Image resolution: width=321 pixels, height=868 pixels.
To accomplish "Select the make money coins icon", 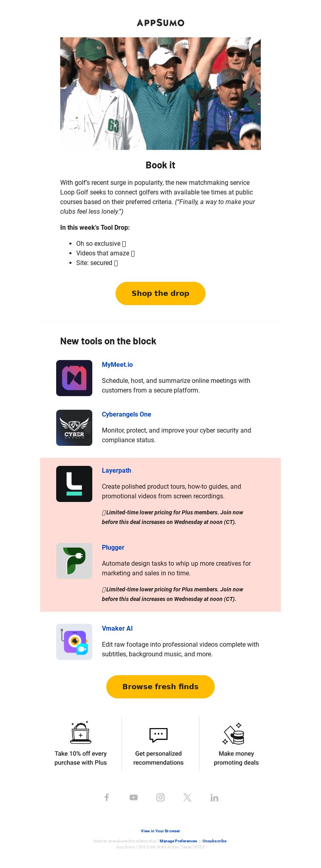I will pyautogui.click(x=234, y=734).
